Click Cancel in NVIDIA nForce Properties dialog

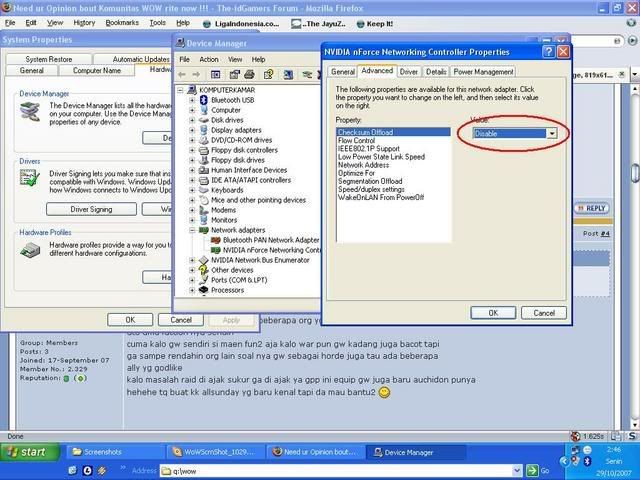[x=544, y=313]
